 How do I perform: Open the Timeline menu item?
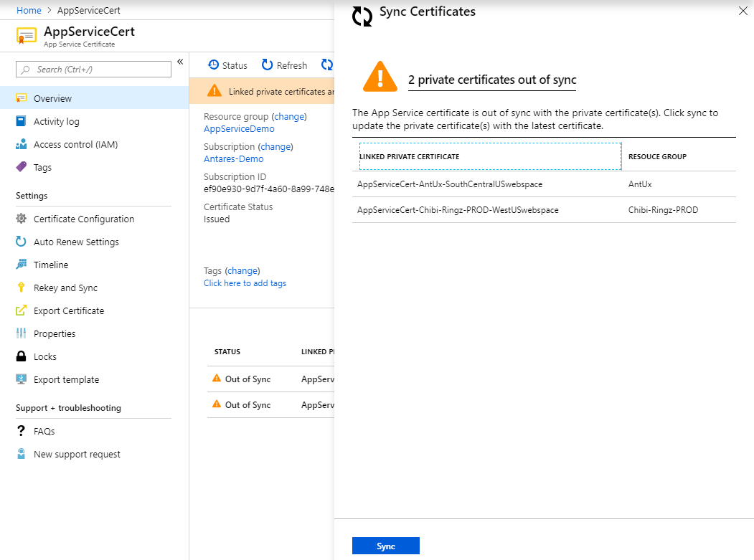click(50, 265)
